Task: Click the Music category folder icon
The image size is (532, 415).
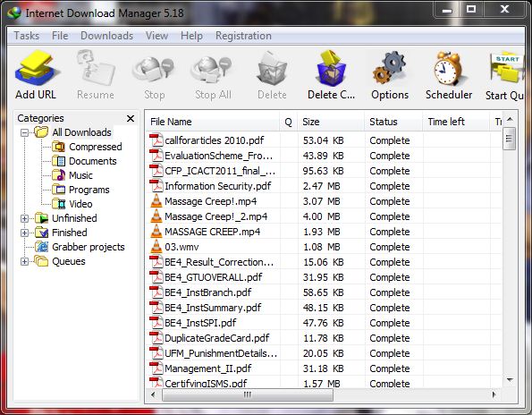Action: (59, 175)
